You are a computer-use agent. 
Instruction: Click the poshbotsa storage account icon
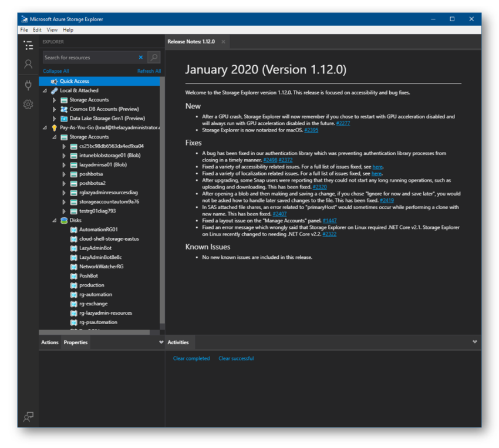[x=73, y=174]
